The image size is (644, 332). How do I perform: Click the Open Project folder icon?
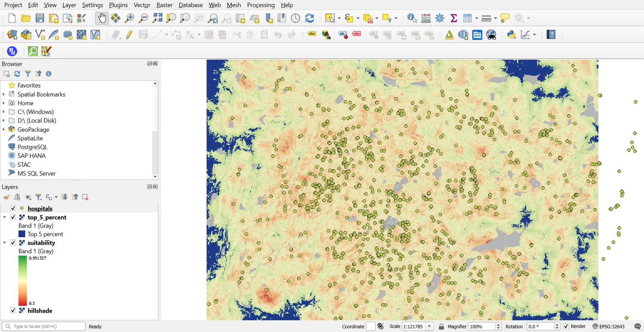(26, 18)
